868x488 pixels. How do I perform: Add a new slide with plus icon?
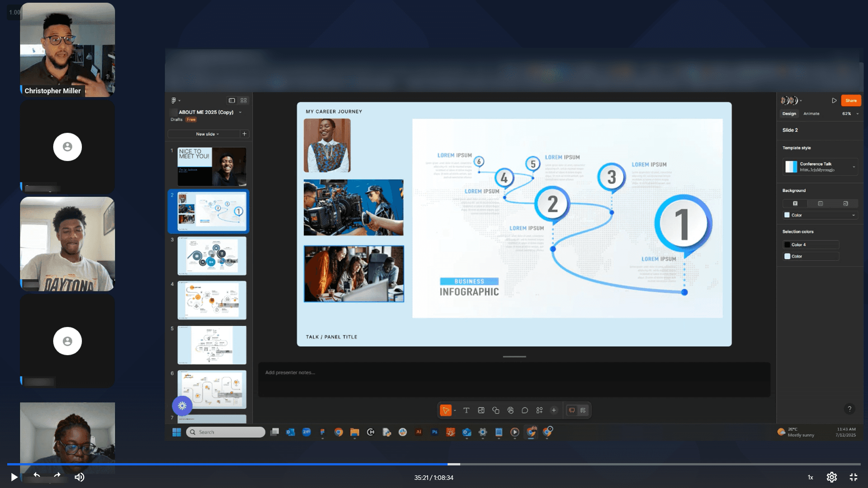245,134
